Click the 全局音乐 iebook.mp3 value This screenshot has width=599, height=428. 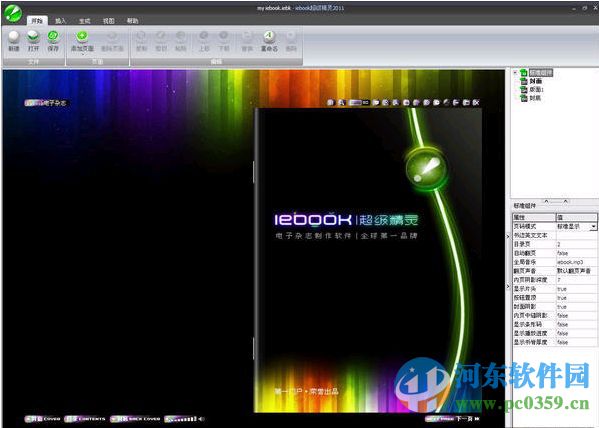point(576,262)
